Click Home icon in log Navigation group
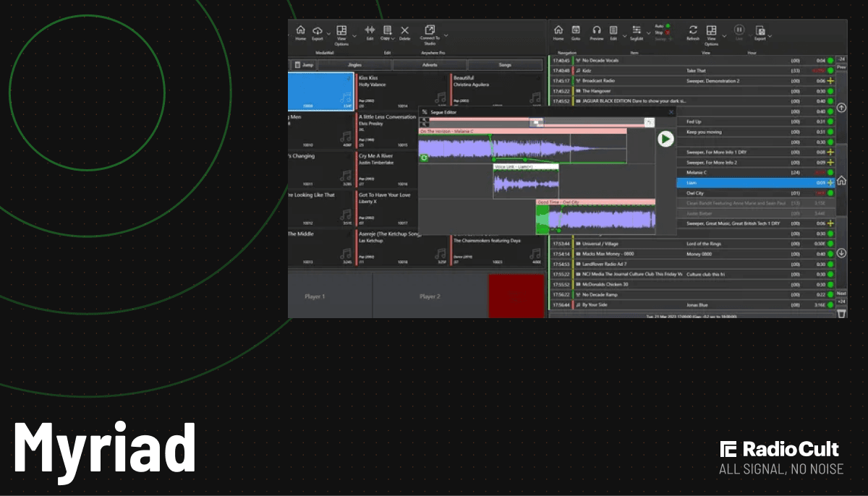 pos(558,30)
